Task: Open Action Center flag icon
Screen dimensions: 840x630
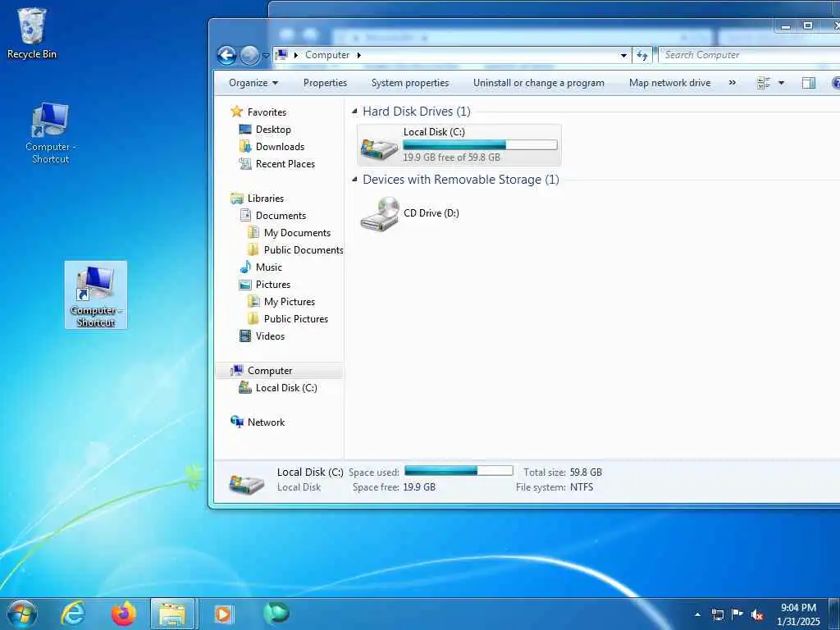Action: click(737, 614)
